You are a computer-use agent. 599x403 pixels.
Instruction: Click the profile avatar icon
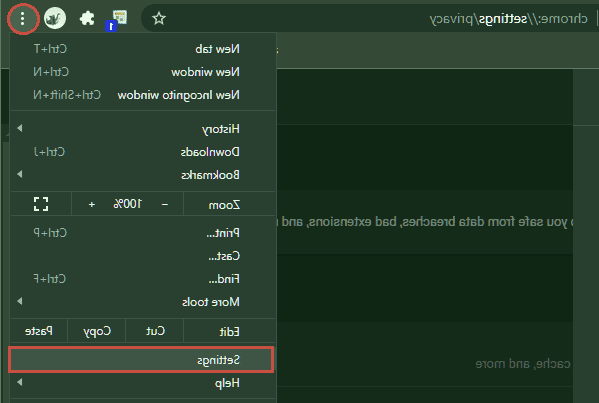[x=55, y=18]
